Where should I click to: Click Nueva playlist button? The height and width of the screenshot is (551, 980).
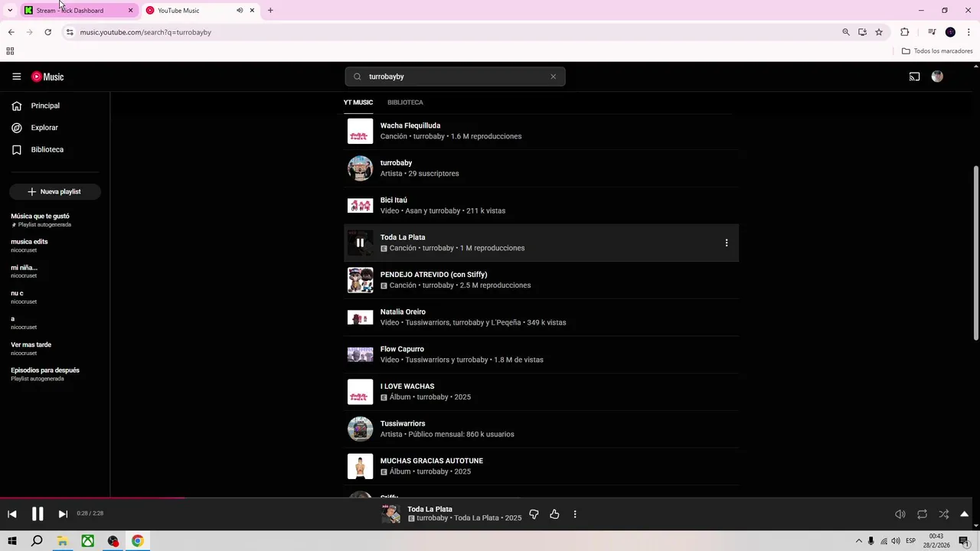[54, 191]
